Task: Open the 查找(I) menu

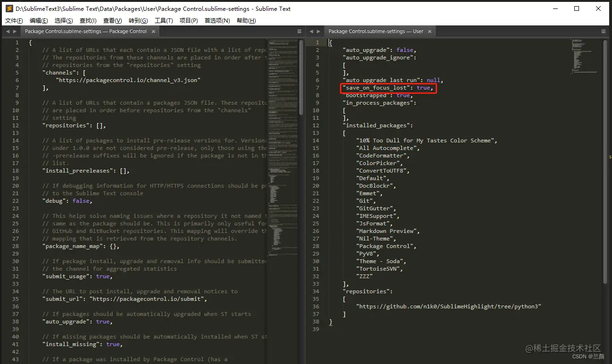Action: pyautogui.click(x=88, y=21)
